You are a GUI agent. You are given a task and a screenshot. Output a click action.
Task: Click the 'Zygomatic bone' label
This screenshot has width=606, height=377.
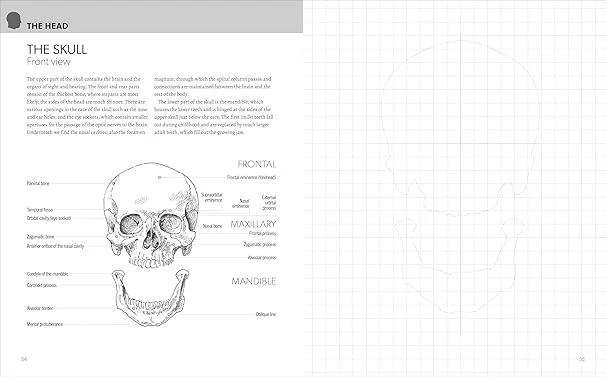point(40,237)
